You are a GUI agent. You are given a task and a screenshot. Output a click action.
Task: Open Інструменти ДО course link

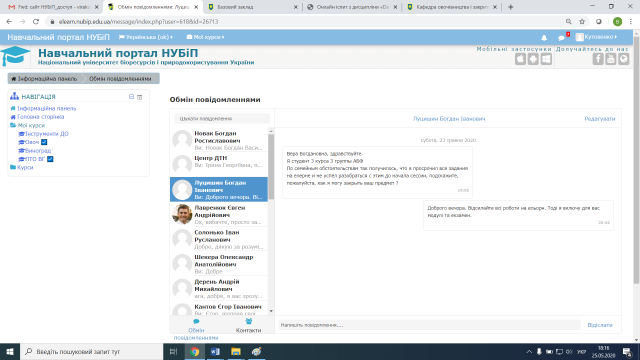click(x=47, y=133)
